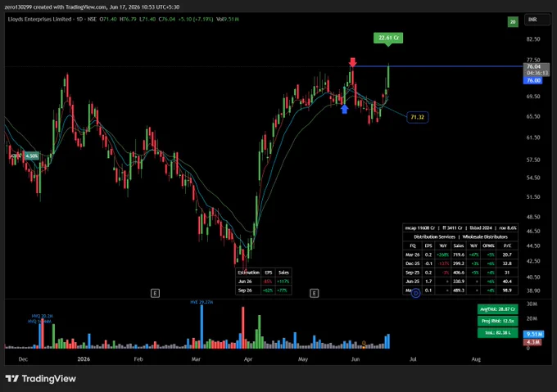Screen dimensions: 557x392
Task: Open the blue dividend D marker
Action: [415, 293]
